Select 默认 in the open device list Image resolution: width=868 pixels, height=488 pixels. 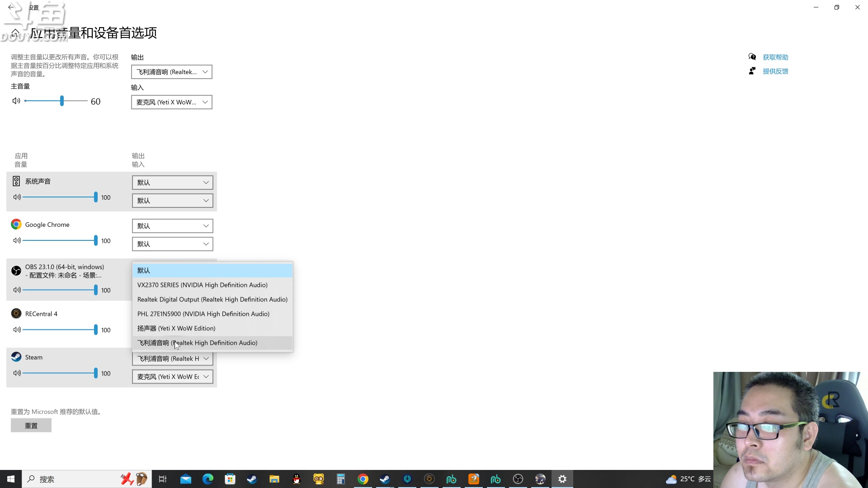click(212, 271)
